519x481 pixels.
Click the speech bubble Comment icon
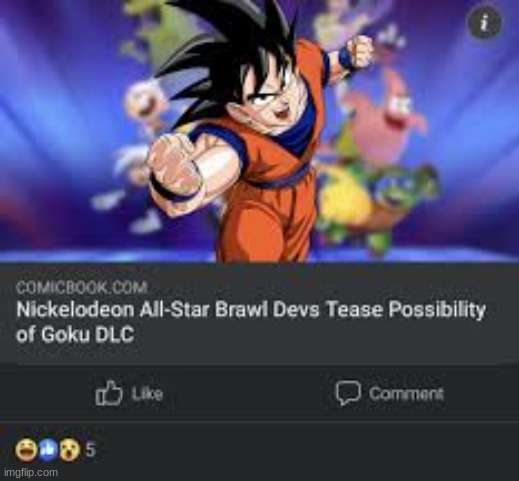348,393
